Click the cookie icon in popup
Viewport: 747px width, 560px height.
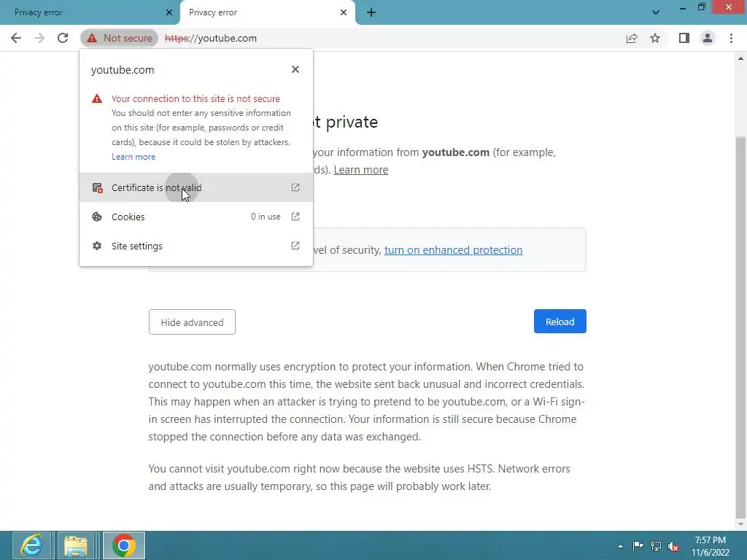pos(97,217)
